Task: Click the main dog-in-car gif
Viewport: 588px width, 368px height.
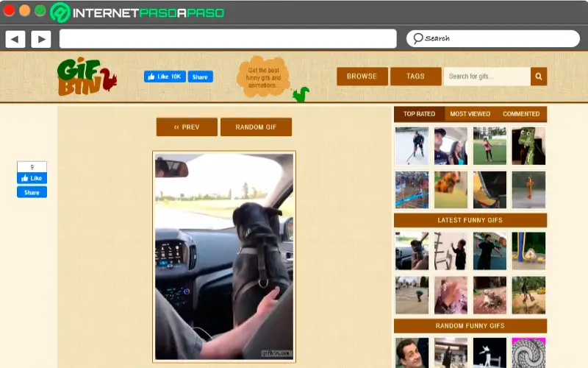Action: point(224,257)
